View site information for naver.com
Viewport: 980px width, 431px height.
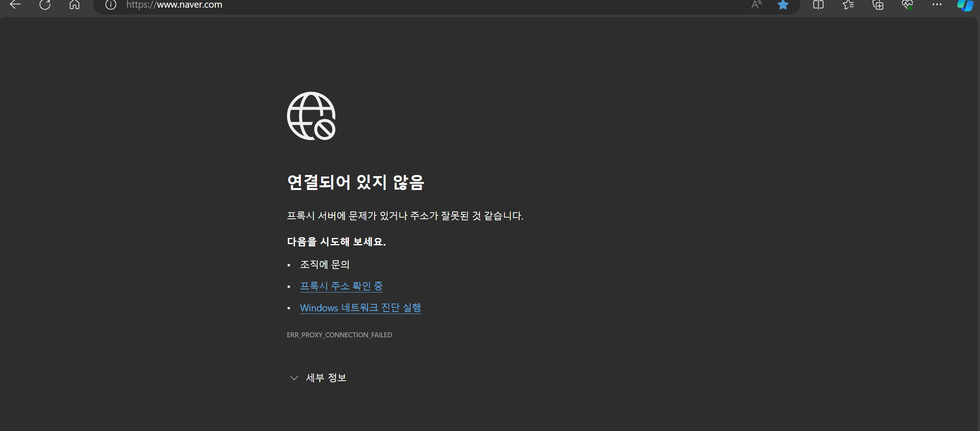tap(111, 5)
